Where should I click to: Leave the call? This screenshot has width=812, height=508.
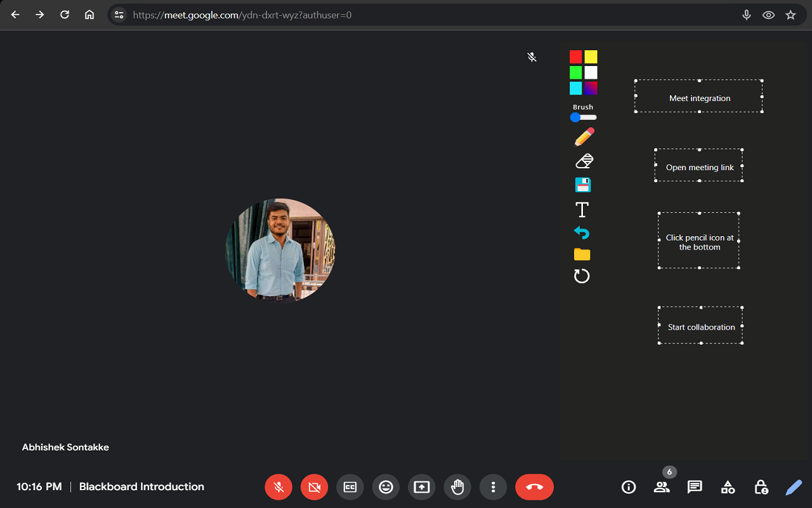tap(534, 487)
